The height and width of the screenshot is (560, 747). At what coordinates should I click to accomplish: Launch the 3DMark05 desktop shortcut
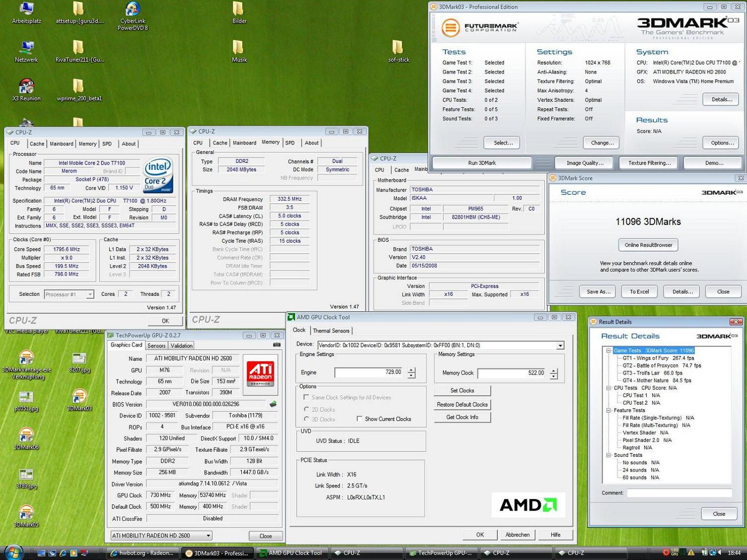click(26, 516)
